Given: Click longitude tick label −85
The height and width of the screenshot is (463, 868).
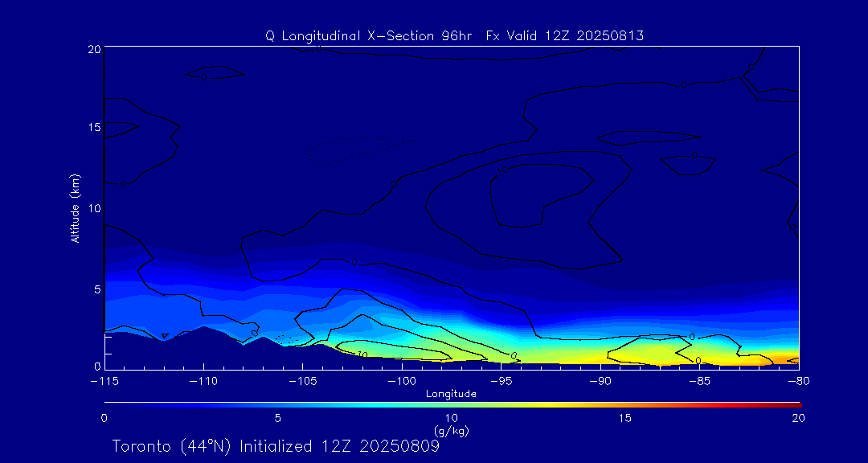Looking at the screenshot, I should coord(702,382).
